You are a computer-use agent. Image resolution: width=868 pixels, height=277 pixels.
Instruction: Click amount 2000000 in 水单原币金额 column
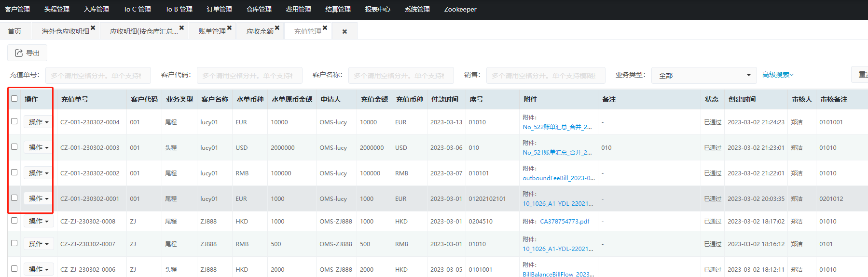[x=283, y=148]
